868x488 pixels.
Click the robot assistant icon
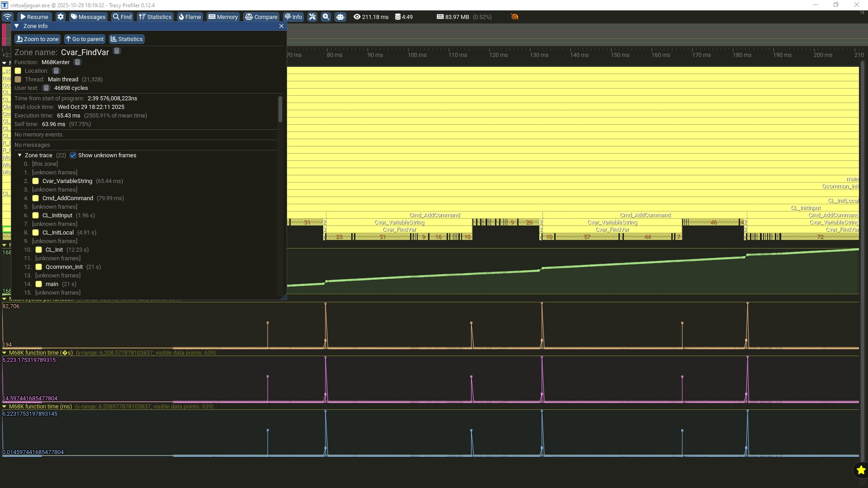click(x=340, y=17)
